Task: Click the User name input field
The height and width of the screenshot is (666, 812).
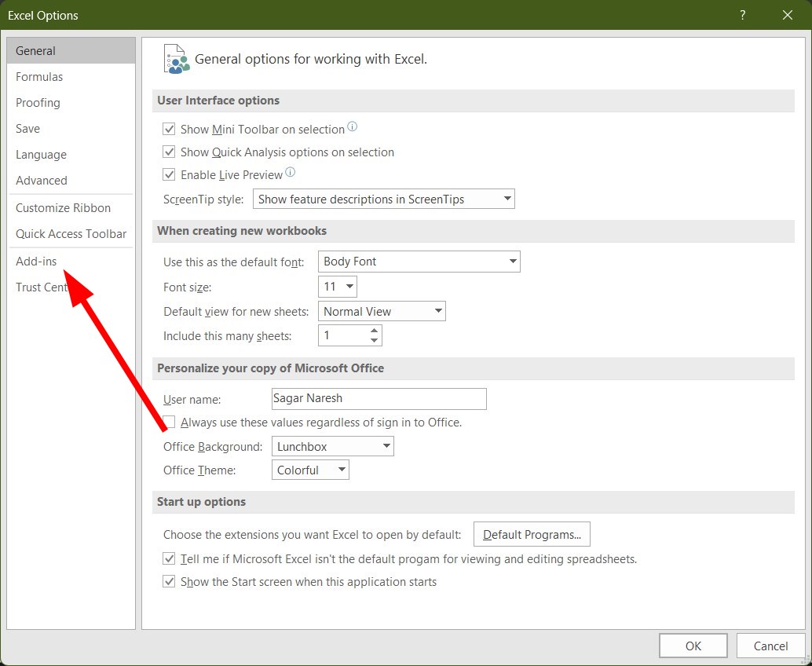Action: pos(379,399)
